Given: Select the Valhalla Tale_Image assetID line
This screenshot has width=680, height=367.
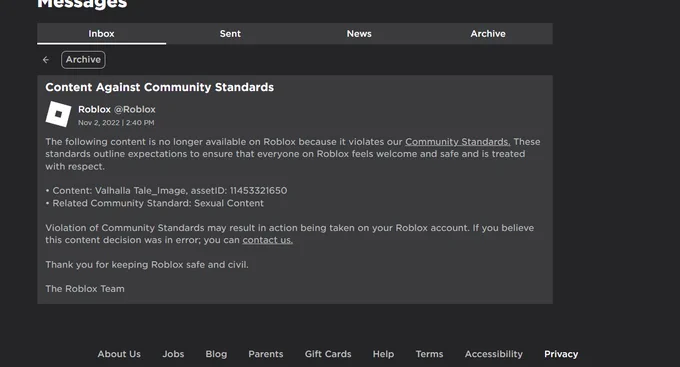Looking at the screenshot, I should coord(166,190).
